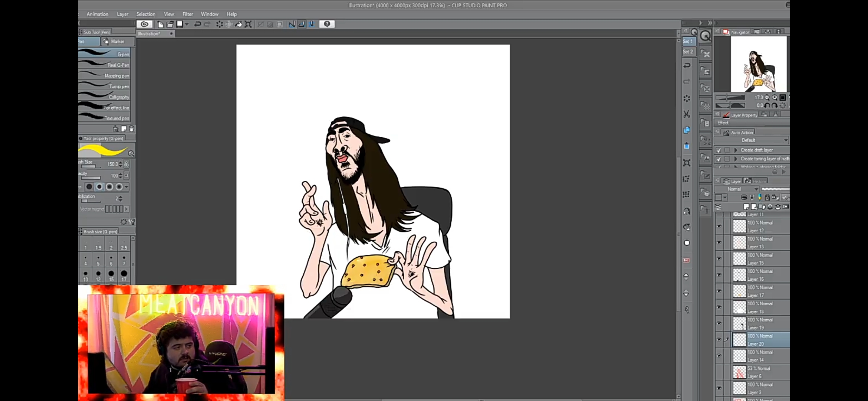Image resolution: width=868 pixels, height=401 pixels.
Task: Hide Layer 12 using its visibility eye
Action: pos(719,226)
